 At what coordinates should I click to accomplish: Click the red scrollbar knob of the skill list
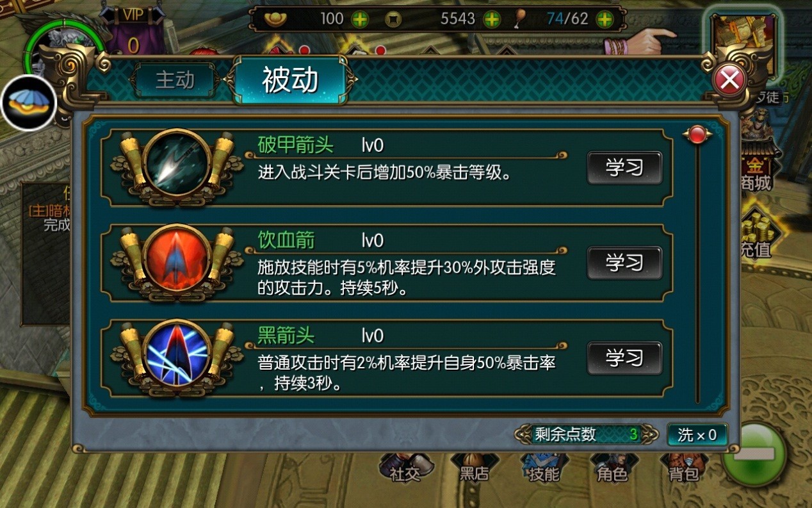tap(697, 135)
